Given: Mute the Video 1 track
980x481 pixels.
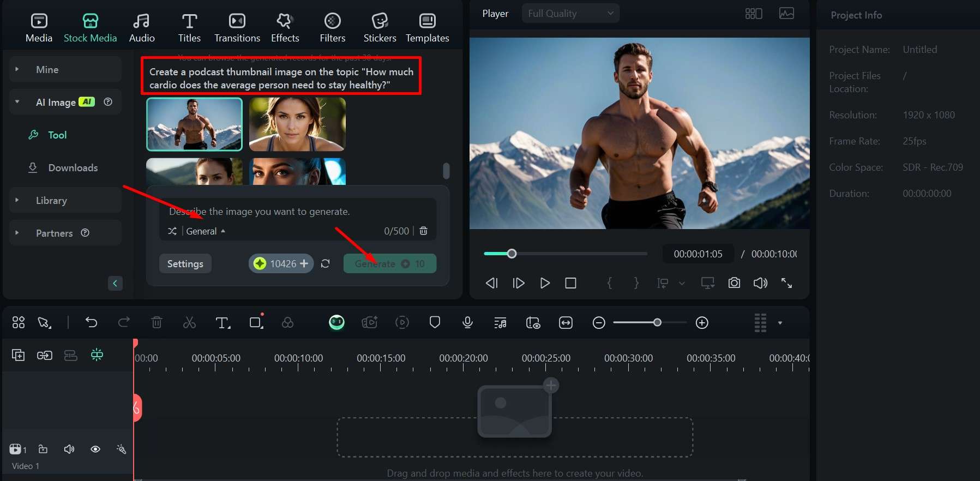Looking at the screenshot, I should [69, 449].
